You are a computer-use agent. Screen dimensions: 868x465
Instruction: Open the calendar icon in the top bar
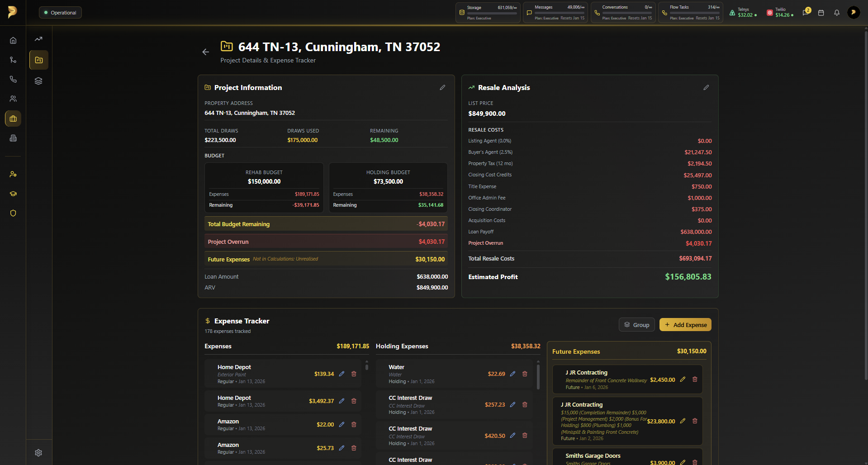[x=821, y=13]
